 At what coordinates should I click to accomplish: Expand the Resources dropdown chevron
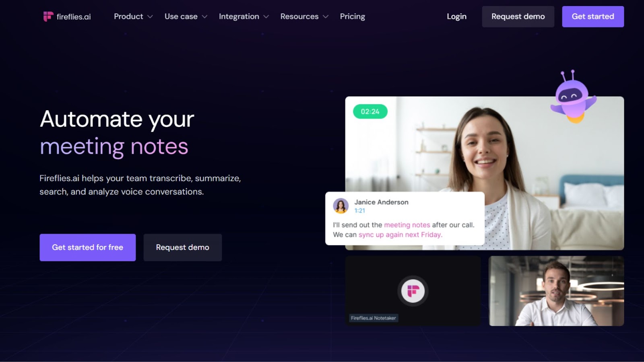pyautogui.click(x=326, y=17)
